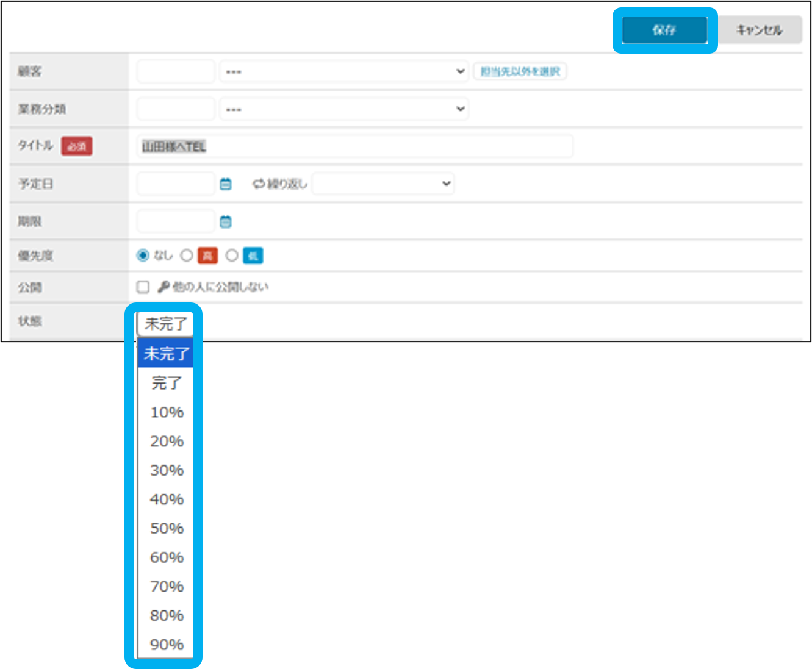
Task: Check the 他の人に公開しない checkbox
Action: (143, 287)
